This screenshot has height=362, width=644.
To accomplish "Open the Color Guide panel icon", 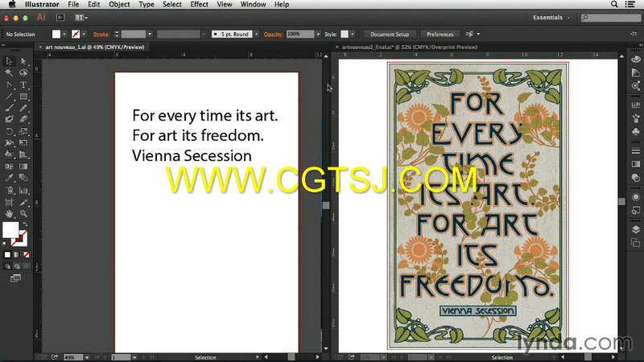I will (x=636, y=72).
